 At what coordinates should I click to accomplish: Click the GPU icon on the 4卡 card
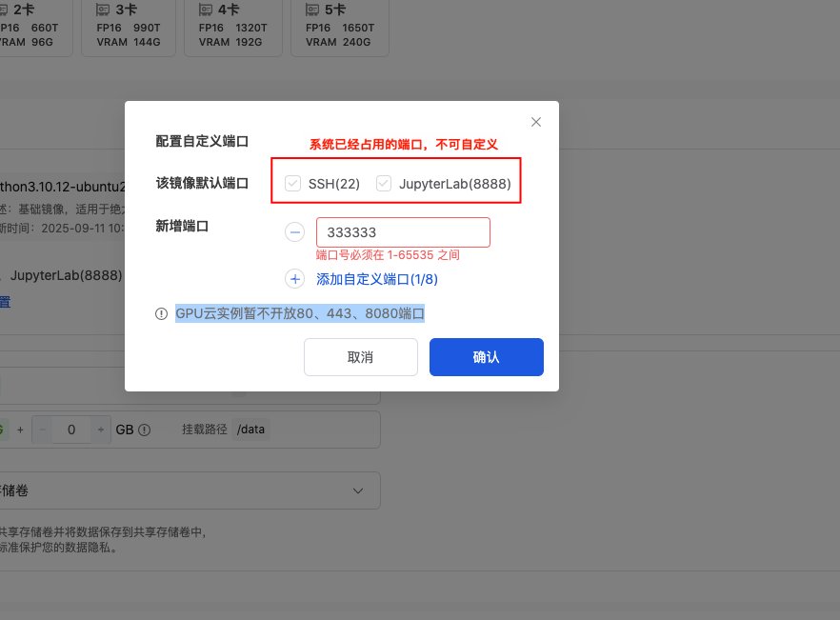coord(206,10)
